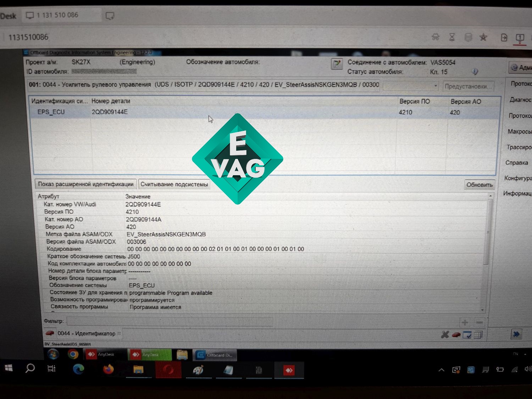Open the Конфигурация side menu item

518,178
